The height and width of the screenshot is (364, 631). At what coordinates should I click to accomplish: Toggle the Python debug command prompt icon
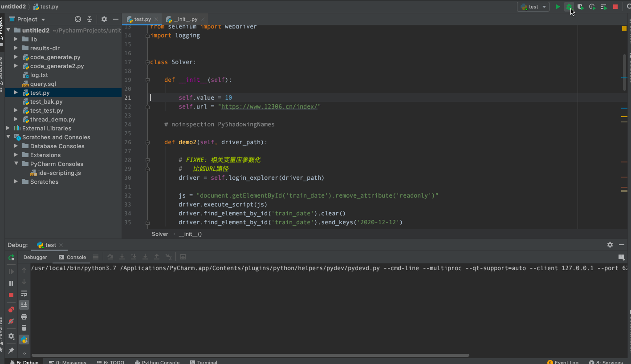[24, 340]
